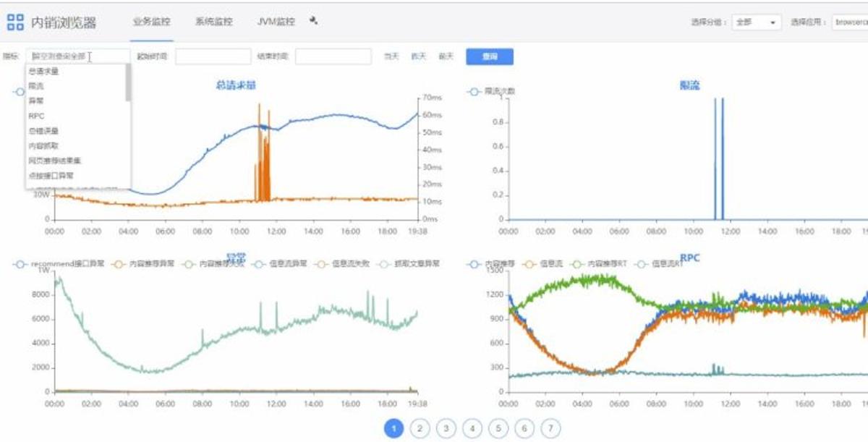
Task: Switch to the JVM监控 tab
Action: (x=276, y=22)
